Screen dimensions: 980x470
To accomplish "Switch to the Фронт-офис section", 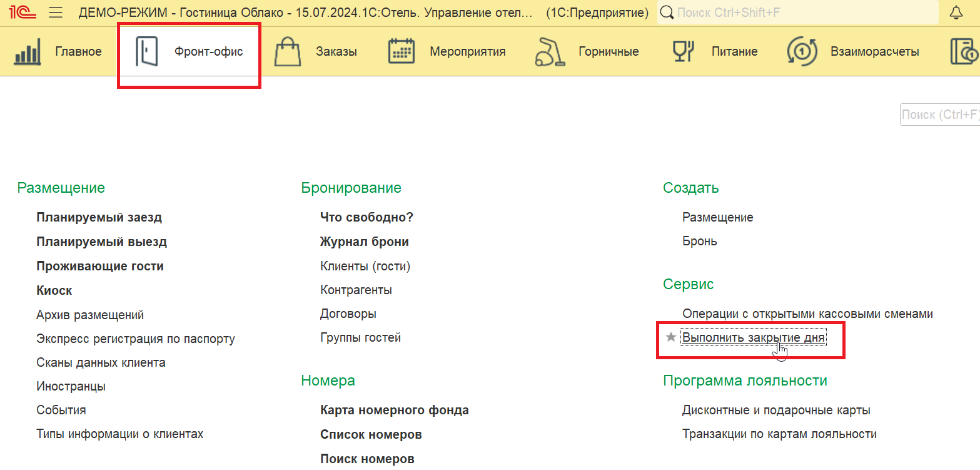I will (208, 52).
